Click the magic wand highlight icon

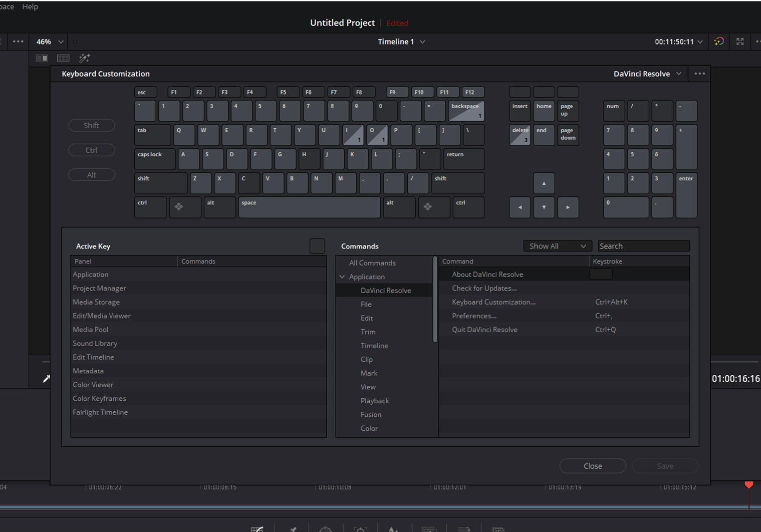84,58
